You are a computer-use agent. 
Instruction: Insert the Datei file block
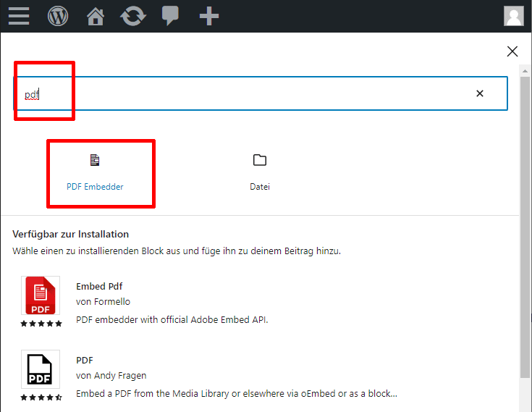[x=260, y=173]
